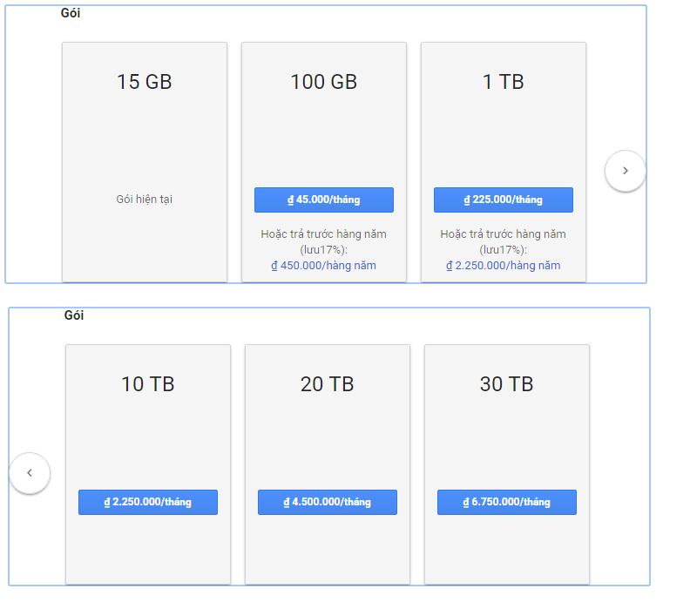Click the right arrow to show more plans
The height and width of the screenshot is (616, 690).
[x=625, y=171]
